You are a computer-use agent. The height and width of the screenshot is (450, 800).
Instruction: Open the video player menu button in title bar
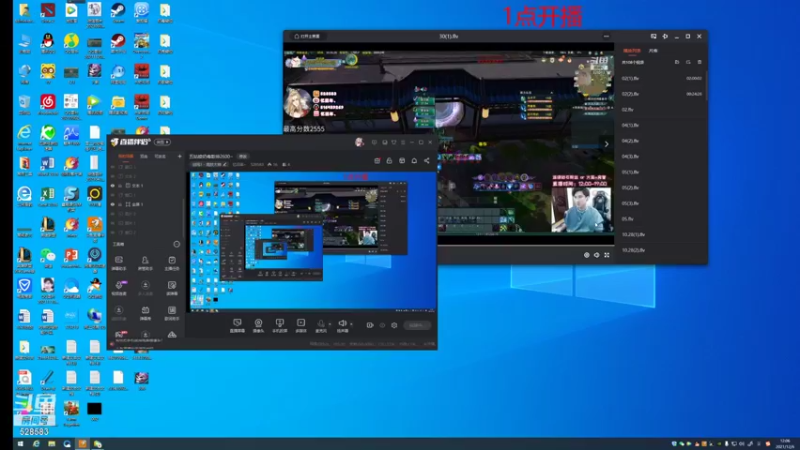pos(606,37)
